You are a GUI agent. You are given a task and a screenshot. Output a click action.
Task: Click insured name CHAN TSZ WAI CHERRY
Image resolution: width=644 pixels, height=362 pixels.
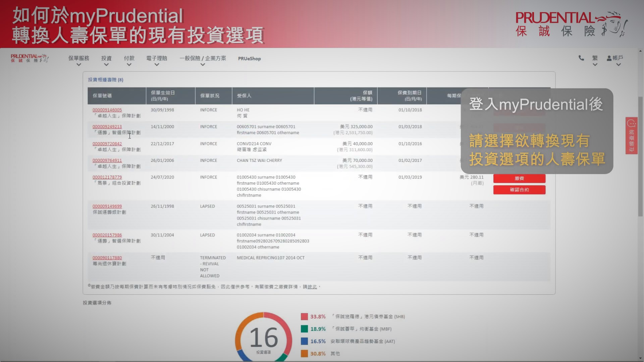point(259,161)
